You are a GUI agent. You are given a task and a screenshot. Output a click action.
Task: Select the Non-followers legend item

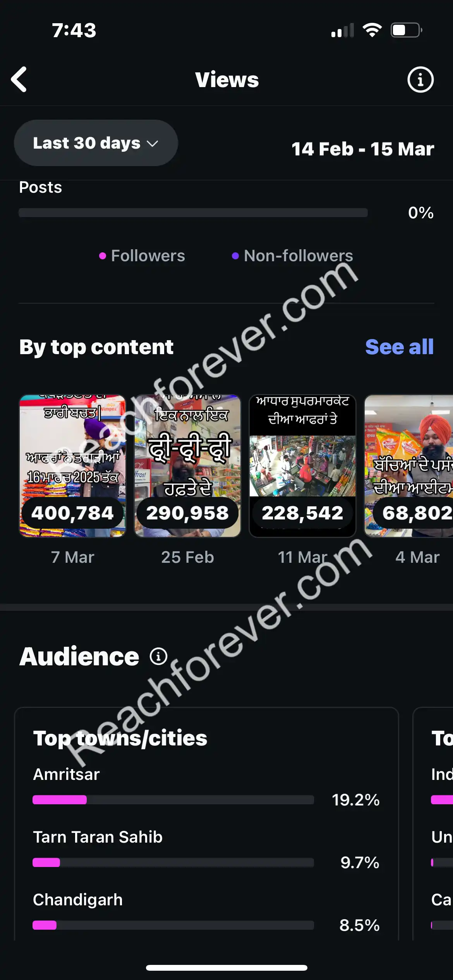click(x=292, y=256)
